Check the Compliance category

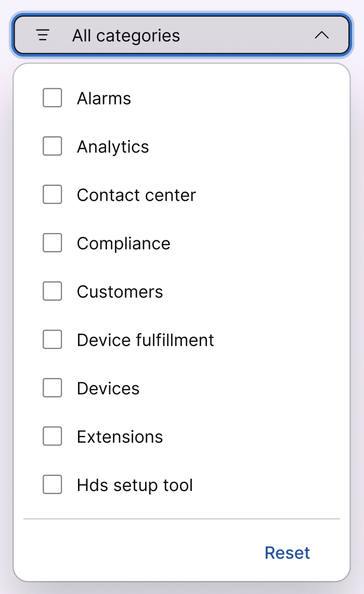52,242
